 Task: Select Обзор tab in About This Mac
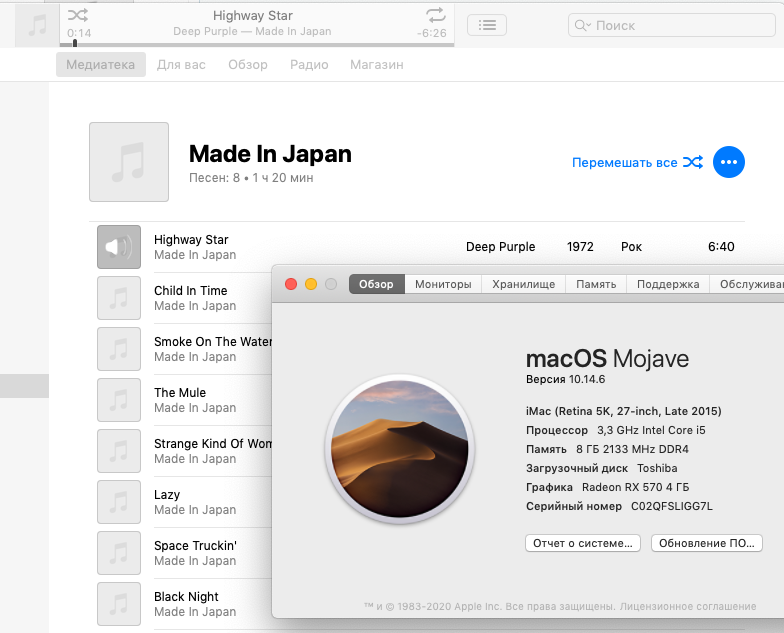(x=376, y=284)
